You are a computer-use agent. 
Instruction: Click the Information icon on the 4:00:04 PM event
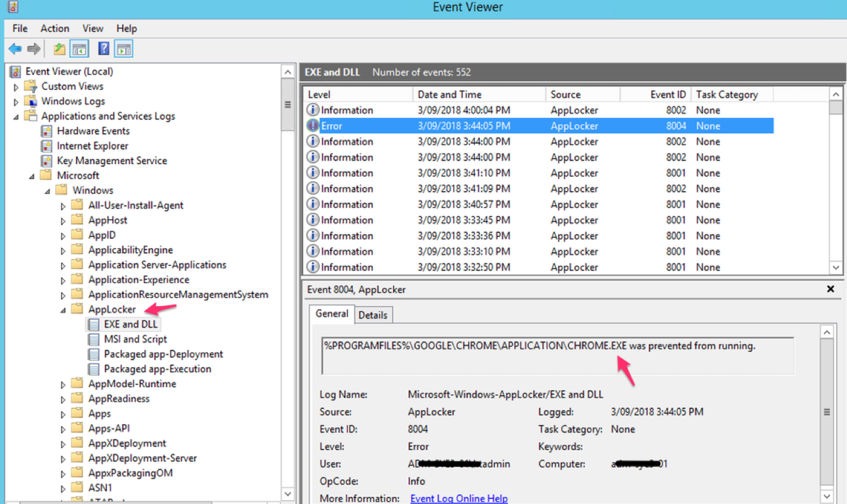[313, 109]
